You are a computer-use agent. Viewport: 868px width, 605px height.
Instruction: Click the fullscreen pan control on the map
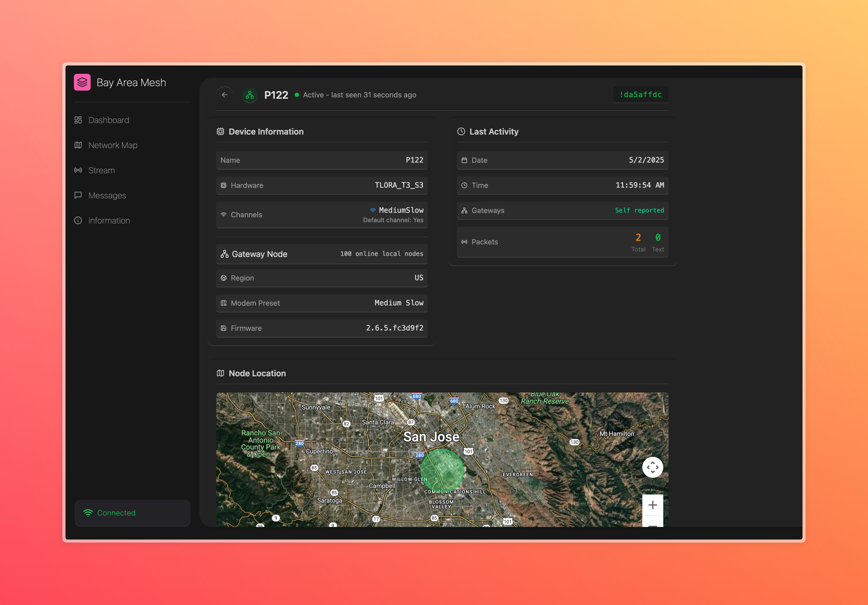[653, 467]
